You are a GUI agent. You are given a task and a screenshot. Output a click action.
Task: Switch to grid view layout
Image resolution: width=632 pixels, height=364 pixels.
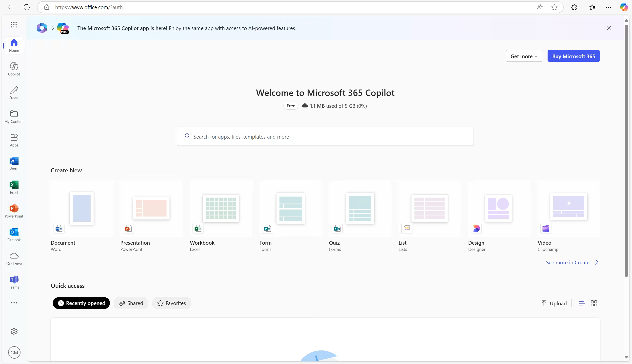[594, 303]
